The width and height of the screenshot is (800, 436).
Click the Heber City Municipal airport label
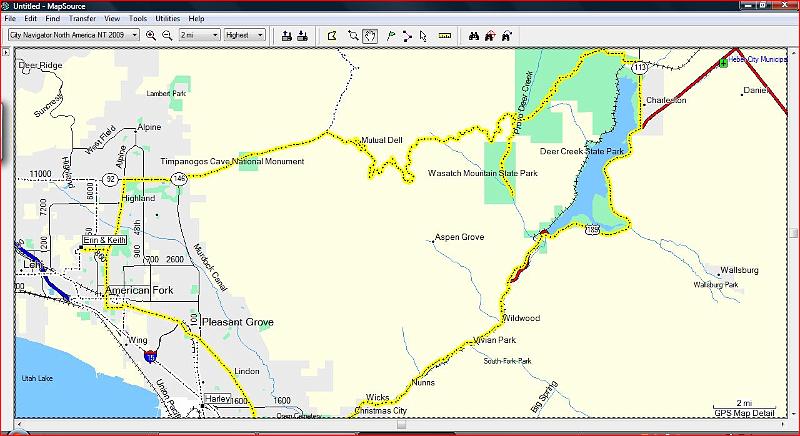click(x=757, y=60)
